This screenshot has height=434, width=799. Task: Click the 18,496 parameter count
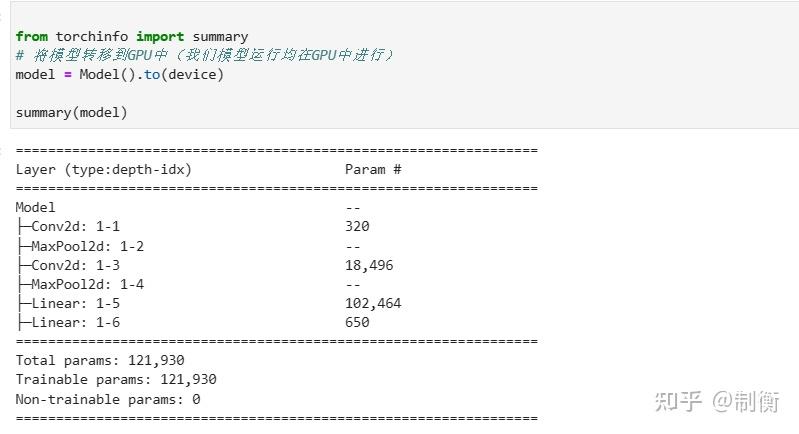coord(369,265)
